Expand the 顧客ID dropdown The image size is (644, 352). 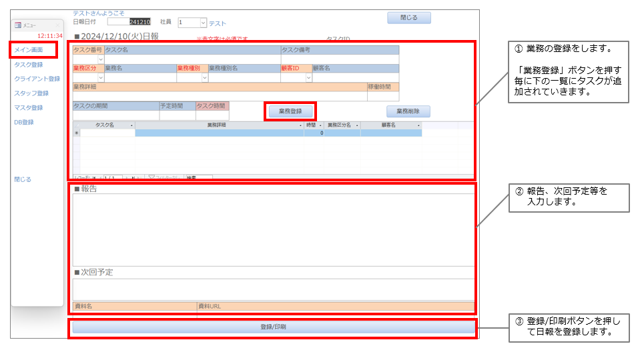click(x=308, y=77)
